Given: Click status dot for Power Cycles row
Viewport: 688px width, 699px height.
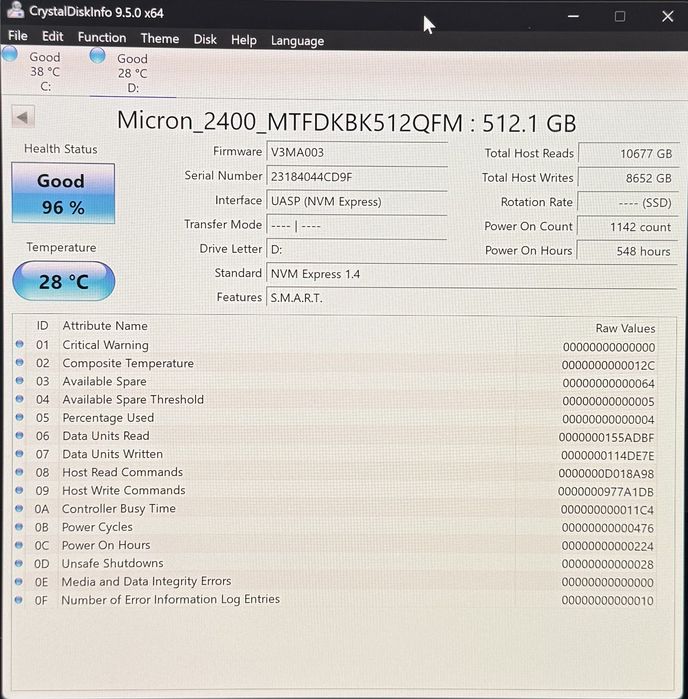Looking at the screenshot, I should (x=19, y=527).
